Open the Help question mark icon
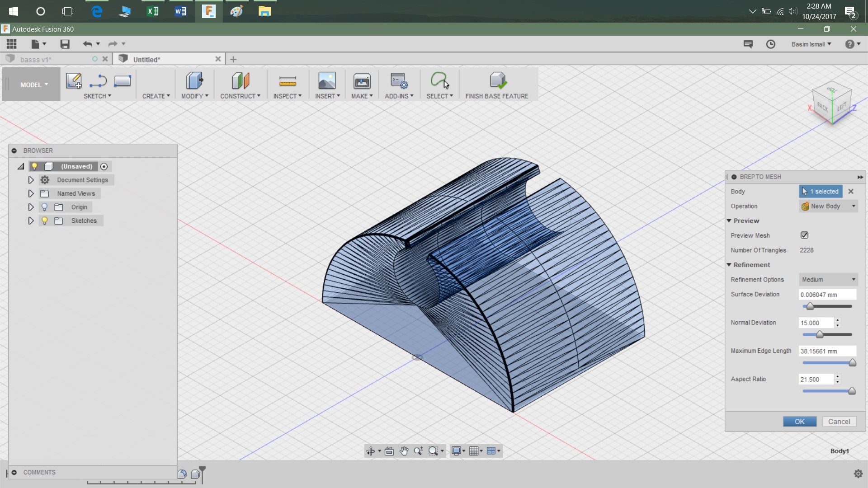Screen dimensions: 868x488 (x=850, y=44)
